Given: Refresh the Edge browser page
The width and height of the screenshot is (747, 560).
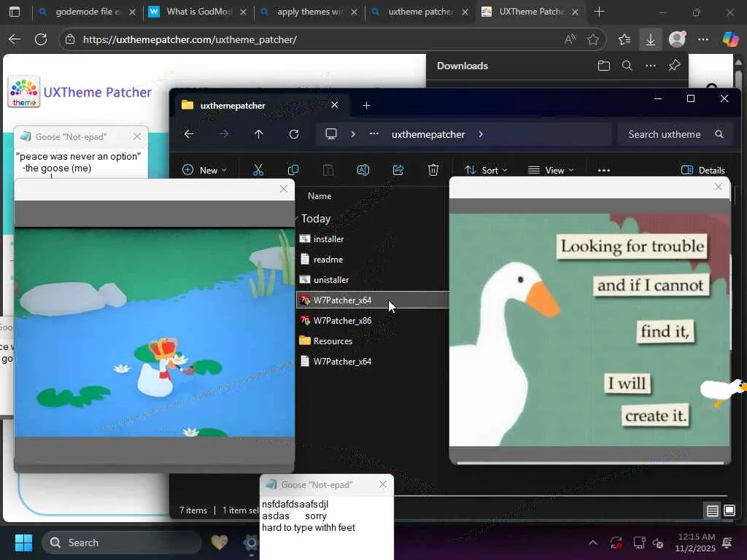Looking at the screenshot, I should pos(41,39).
